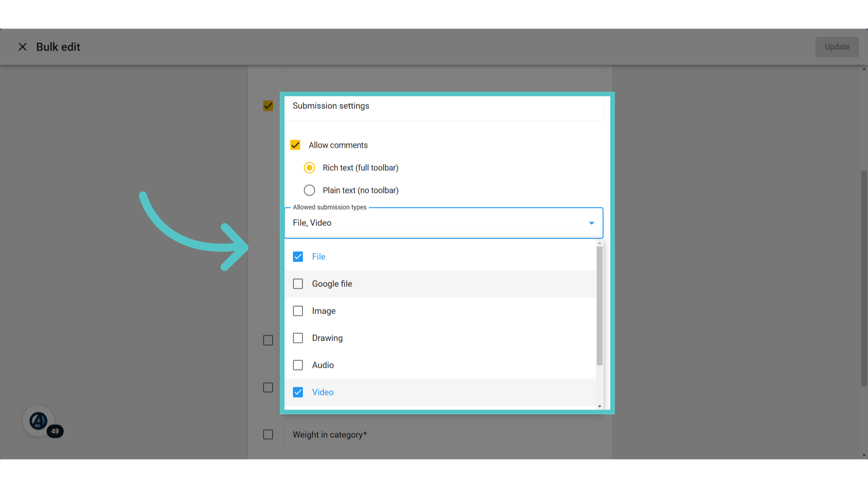Image resolution: width=868 pixels, height=488 pixels.
Task: Click the Weight in category input field
Action: coord(443,435)
